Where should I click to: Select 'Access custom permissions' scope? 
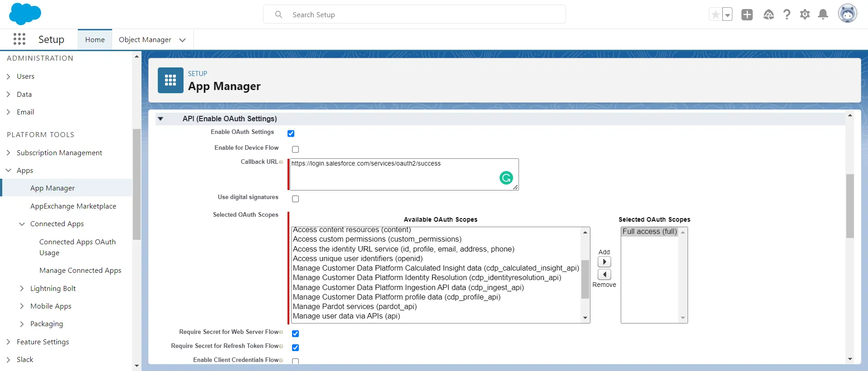377,239
